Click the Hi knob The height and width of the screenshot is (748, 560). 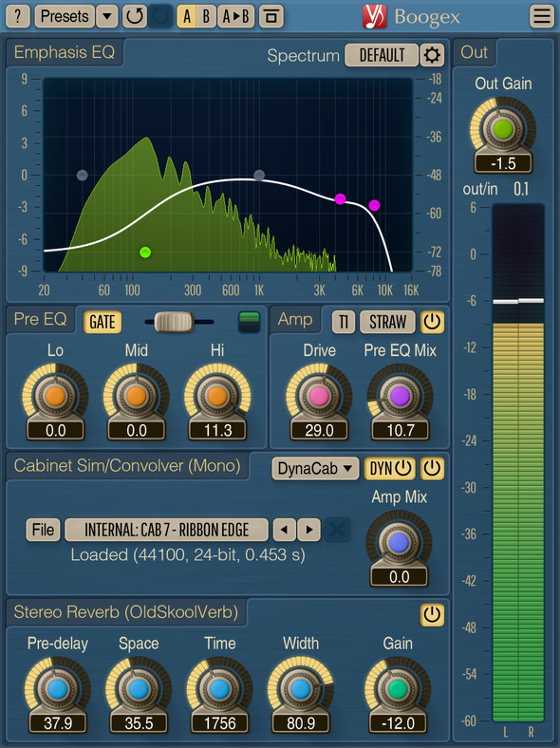pos(217,397)
